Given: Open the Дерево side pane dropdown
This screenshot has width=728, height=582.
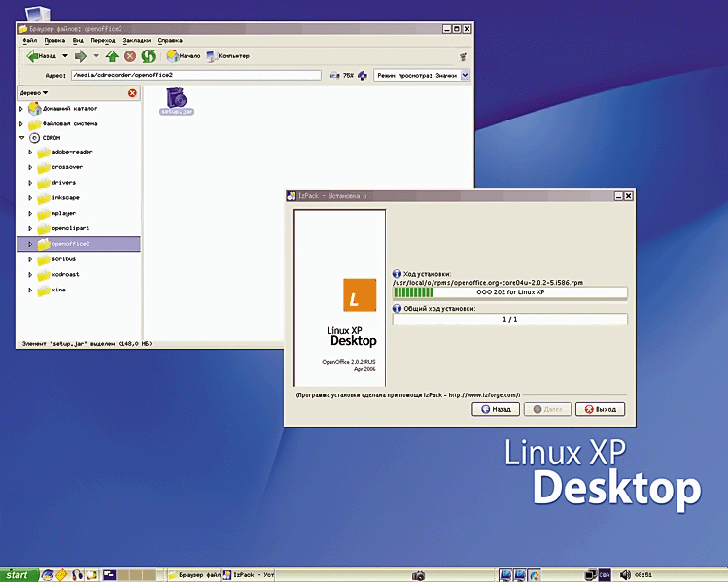Looking at the screenshot, I should click(34, 93).
